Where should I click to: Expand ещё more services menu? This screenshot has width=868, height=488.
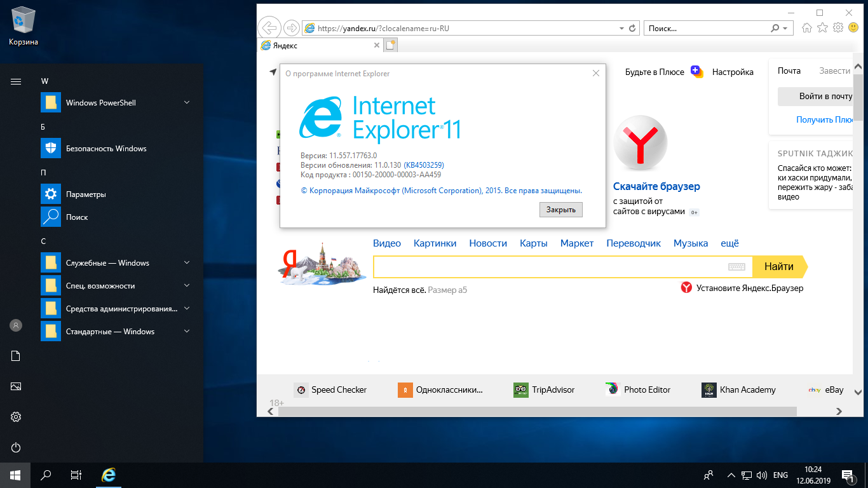729,243
